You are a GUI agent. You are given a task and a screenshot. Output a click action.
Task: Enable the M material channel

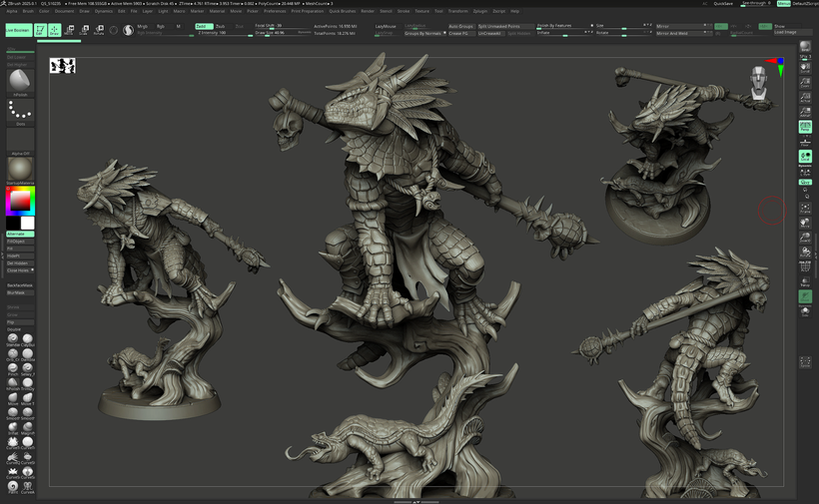click(178, 26)
